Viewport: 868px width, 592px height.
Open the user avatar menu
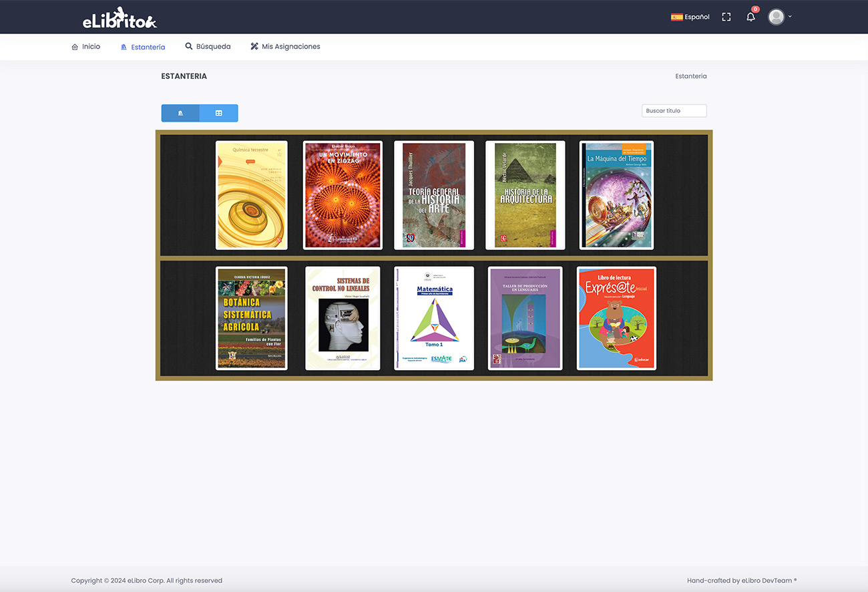pyautogui.click(x=779, y=17)
